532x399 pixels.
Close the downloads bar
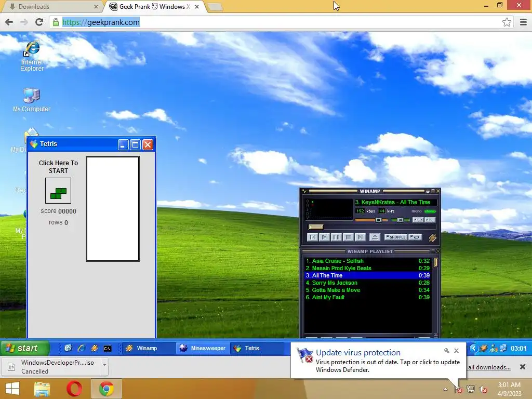click(523, 367)
